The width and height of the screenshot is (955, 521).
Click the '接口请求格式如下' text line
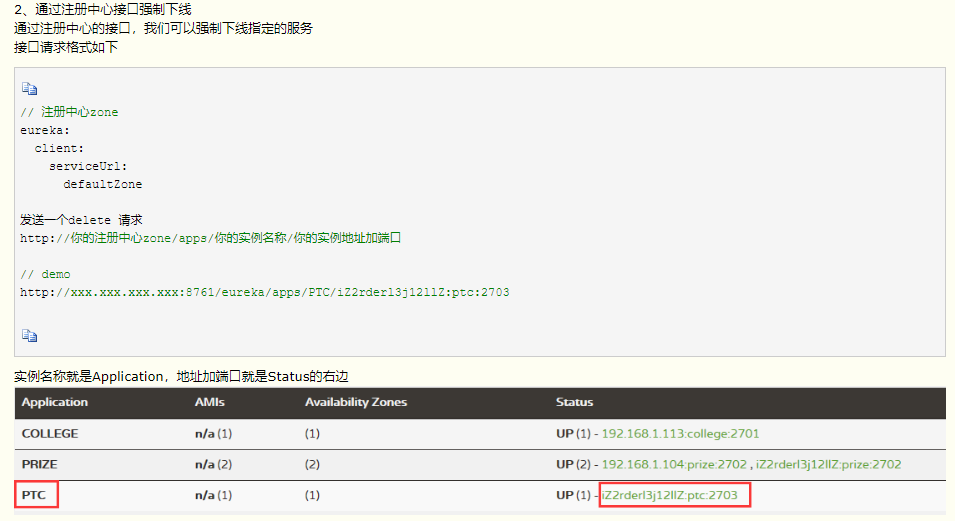point(66,48)
